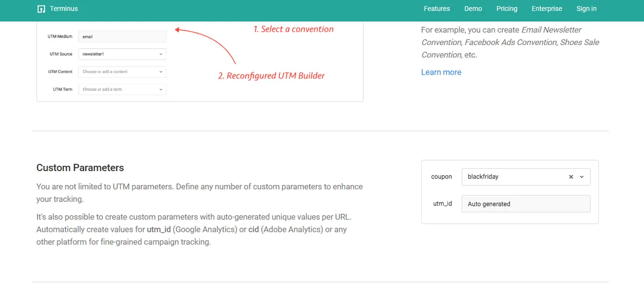Click the Sign in link

586,9
